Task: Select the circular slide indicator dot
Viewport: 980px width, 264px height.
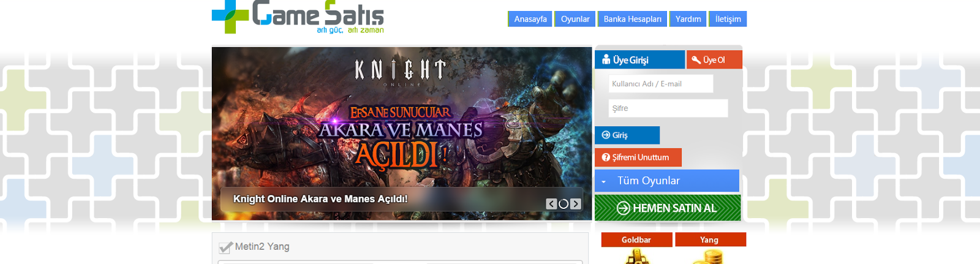Action: 563,204
